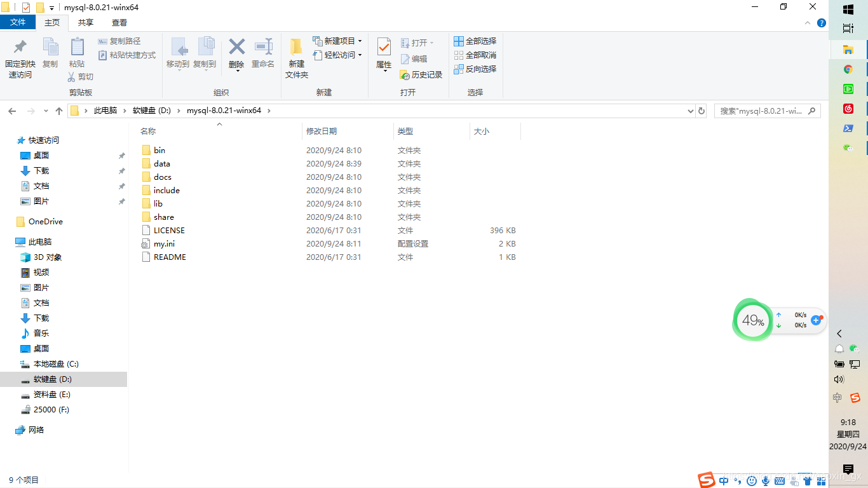Click Properties (属性) icon
Screen dimensions: 868x488
[384, 46]
